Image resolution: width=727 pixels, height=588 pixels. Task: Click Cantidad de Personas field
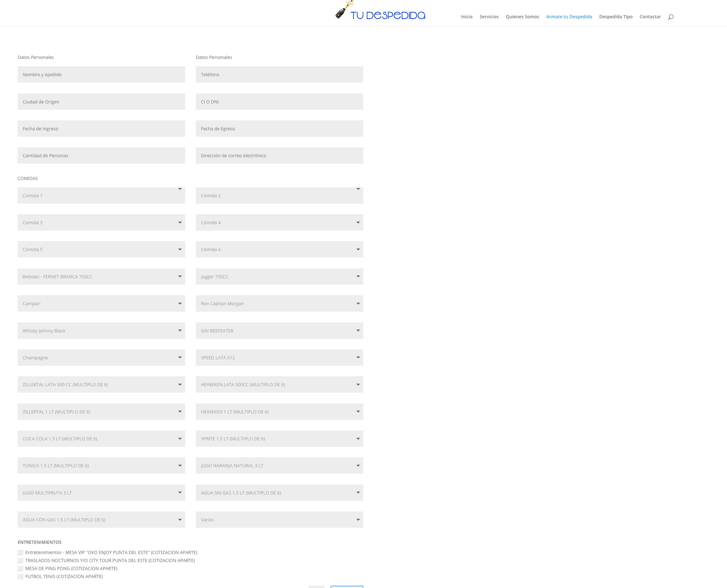tap(101, 155)
